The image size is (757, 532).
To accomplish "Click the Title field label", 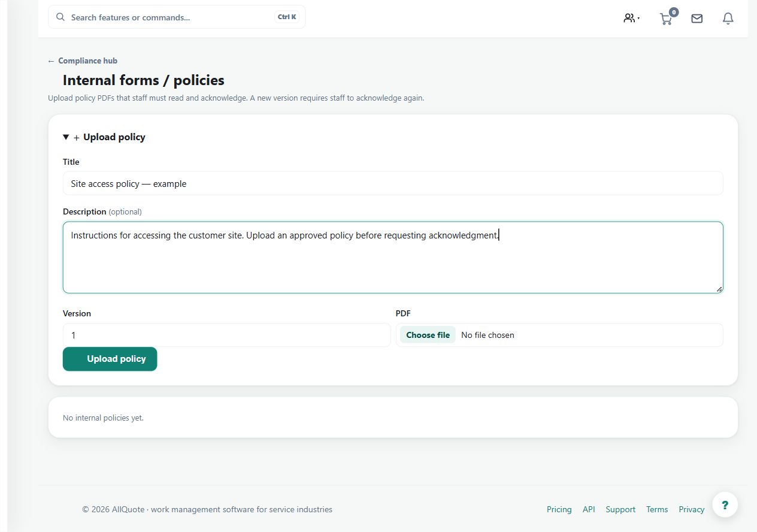I will click(x=71, y=162).
